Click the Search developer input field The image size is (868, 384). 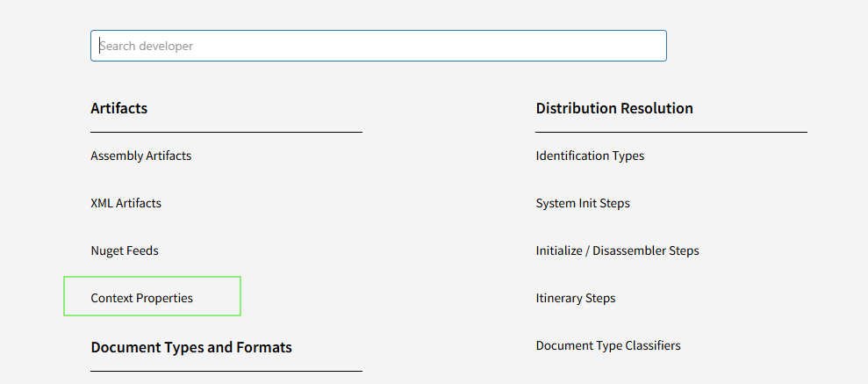(x=377, y=46)
